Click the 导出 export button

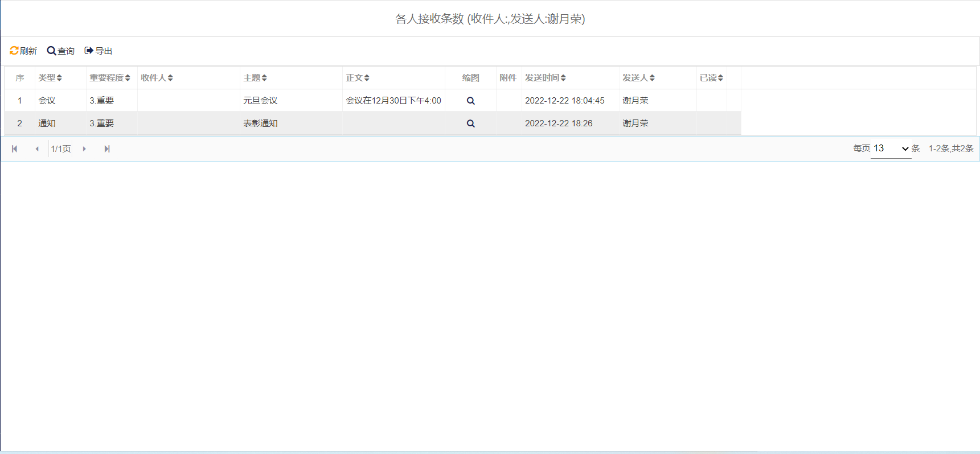click(99, 51)
